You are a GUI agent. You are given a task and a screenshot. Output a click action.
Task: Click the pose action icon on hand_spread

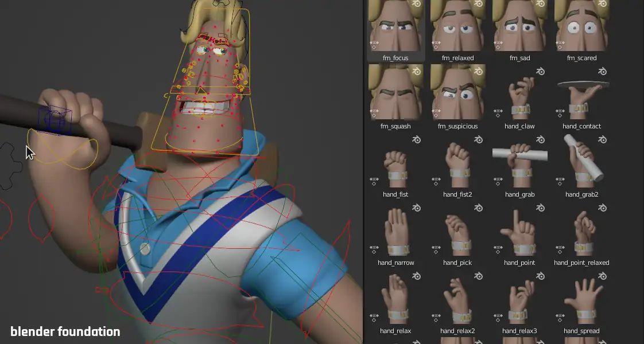[560, 318]
